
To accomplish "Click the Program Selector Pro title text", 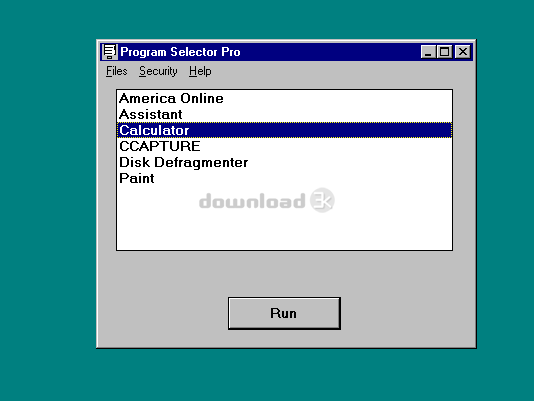I will [180, 52].
